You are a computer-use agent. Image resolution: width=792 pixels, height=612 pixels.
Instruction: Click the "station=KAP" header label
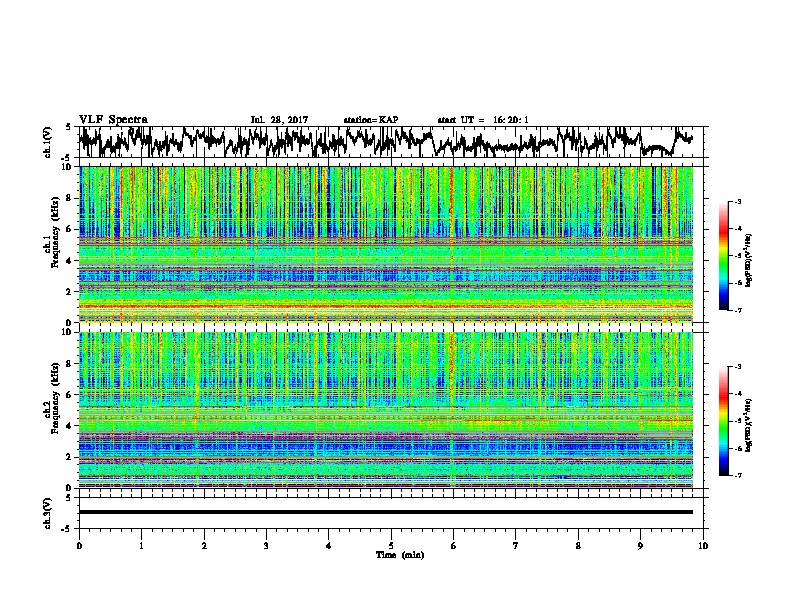371,120
